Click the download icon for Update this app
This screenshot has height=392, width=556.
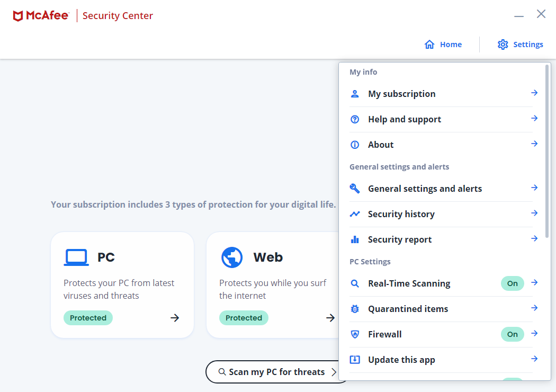coord(355,360)
